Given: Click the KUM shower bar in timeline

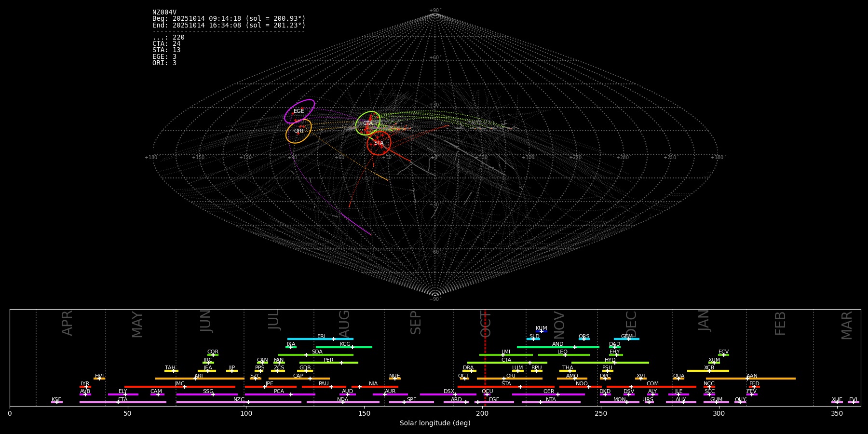Looking at the screenshot, I should point(542,331).
